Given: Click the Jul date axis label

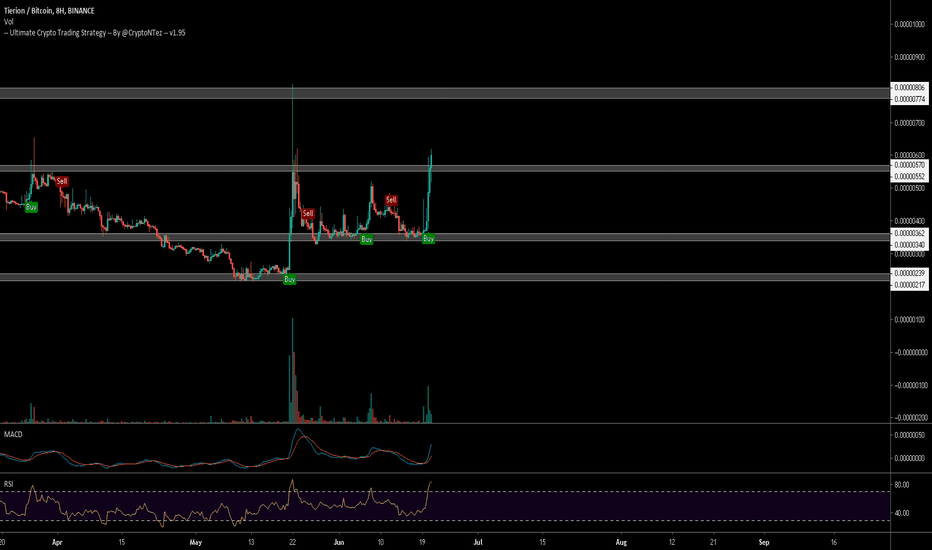Looking at the screenshot, I should 477,542.
